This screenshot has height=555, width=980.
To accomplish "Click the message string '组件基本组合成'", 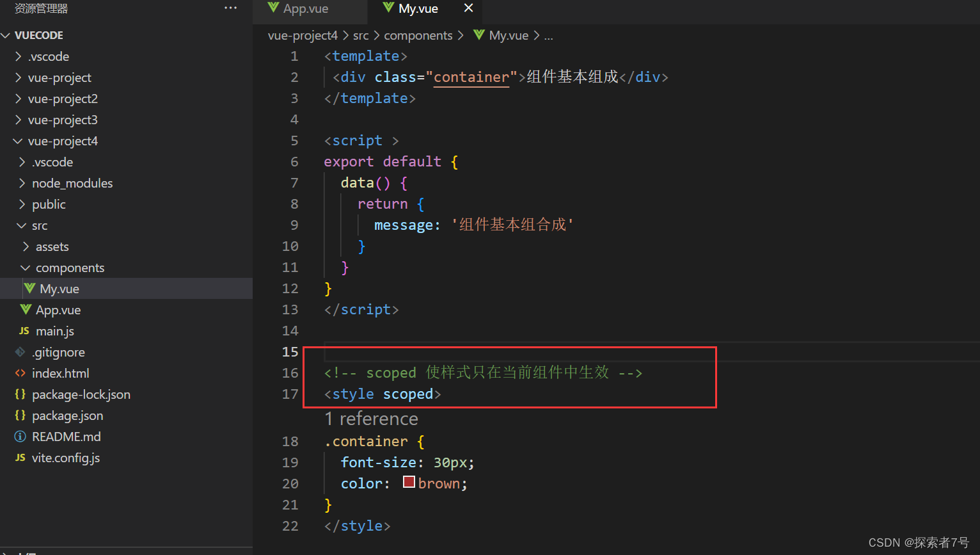I will [512, 225].
